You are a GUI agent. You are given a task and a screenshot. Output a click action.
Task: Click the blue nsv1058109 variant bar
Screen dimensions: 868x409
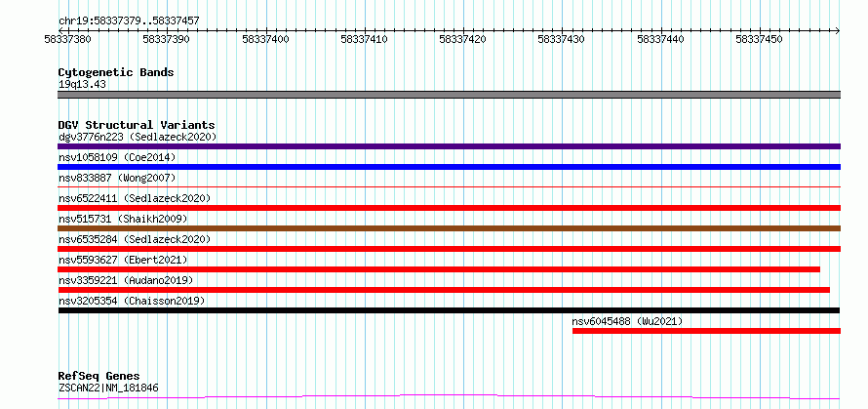pos(449,167)
